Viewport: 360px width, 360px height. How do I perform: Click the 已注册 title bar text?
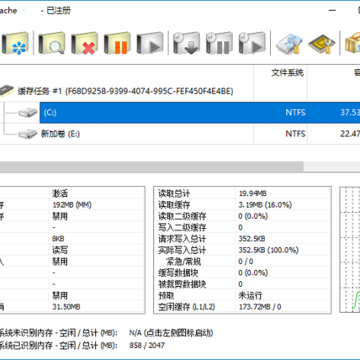click(59, 10)
